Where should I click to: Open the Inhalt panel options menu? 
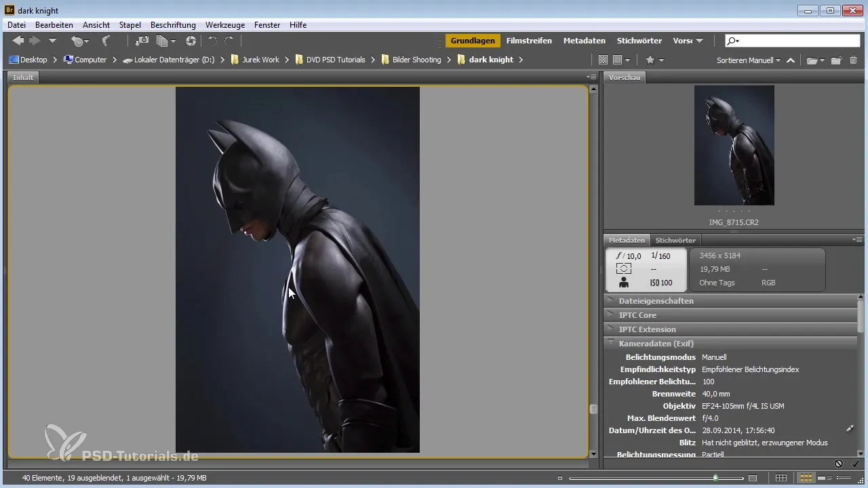[591, 77]
